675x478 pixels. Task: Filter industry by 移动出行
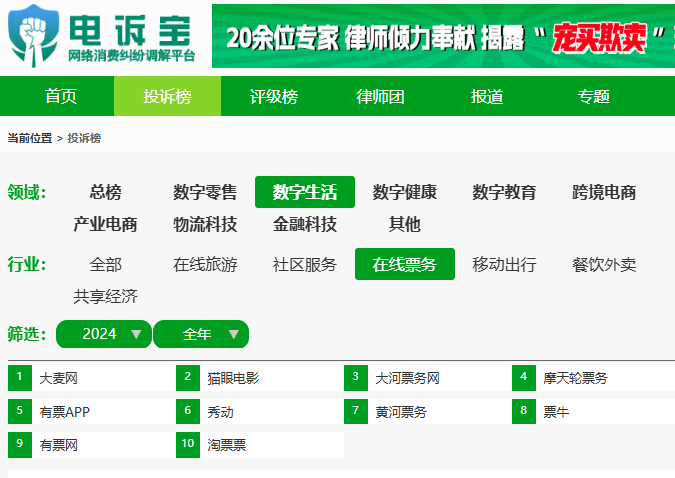pos(505,264)
